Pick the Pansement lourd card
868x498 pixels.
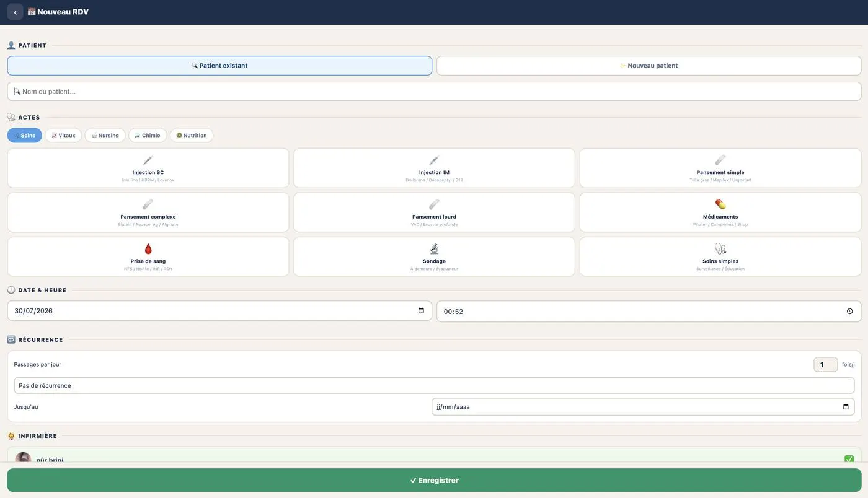tap(434, 212)
